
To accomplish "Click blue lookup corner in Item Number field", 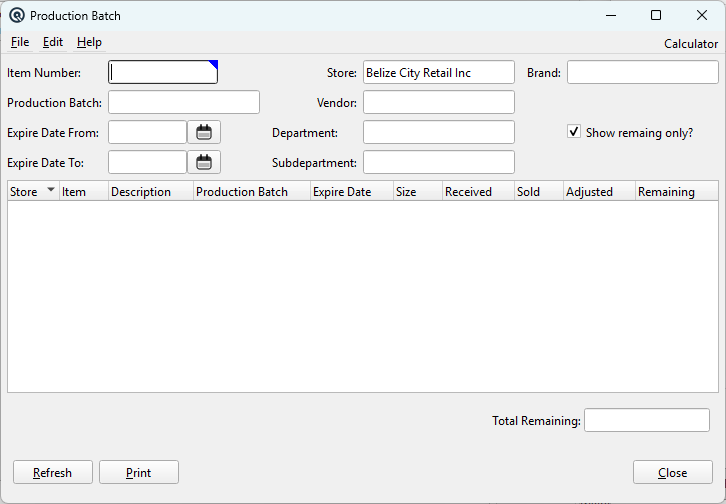I will pyautogui.click(x=213, y=65).
